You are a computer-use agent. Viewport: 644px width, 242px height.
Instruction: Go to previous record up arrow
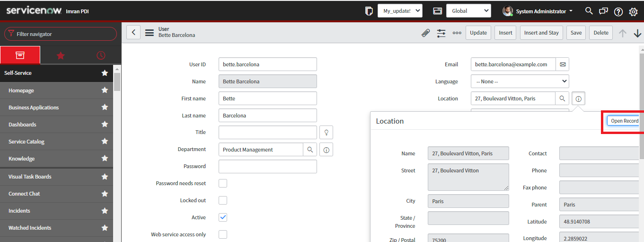623,33
